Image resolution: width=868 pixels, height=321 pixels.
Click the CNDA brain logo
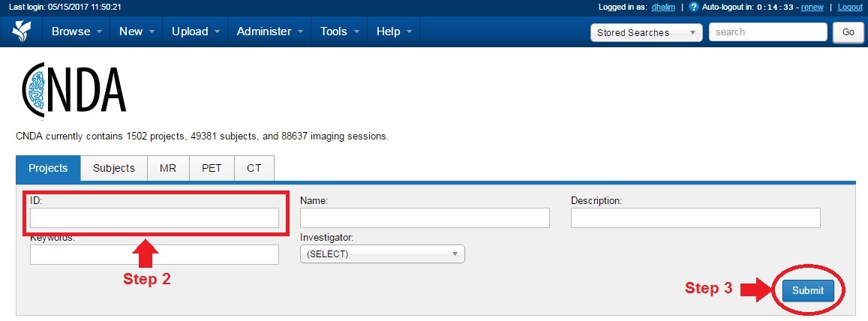[74, 91]
